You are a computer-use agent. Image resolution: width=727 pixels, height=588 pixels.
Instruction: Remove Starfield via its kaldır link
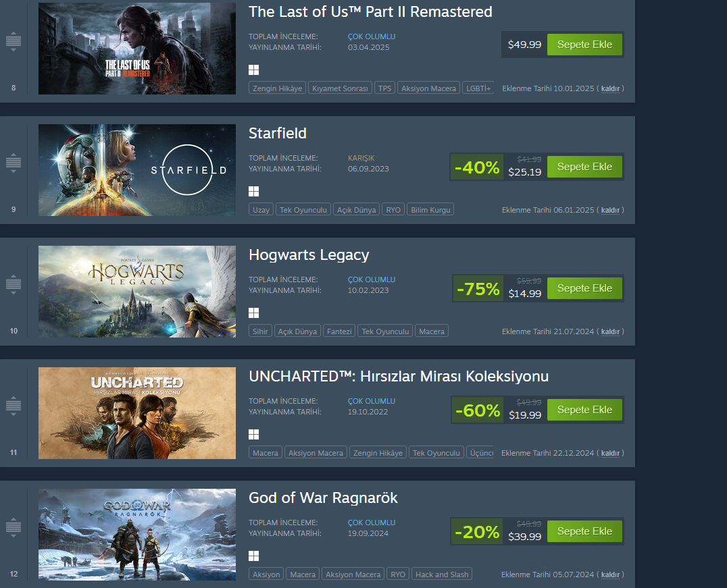(610, 210)
